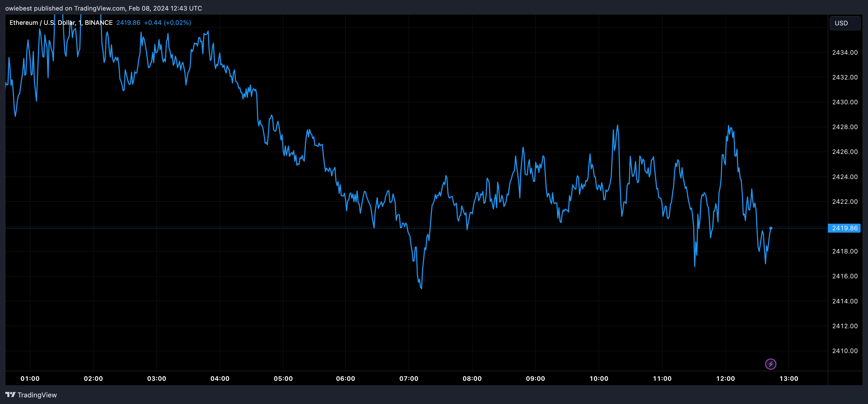868x404 pixels.
Task: Click the 2418.00 price axis label
Action: pos(845,251)
